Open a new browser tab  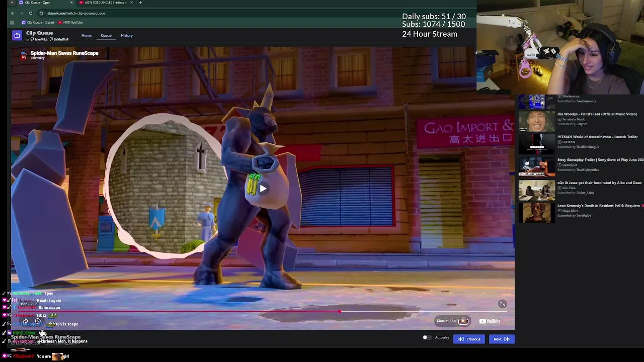(140, 3)
